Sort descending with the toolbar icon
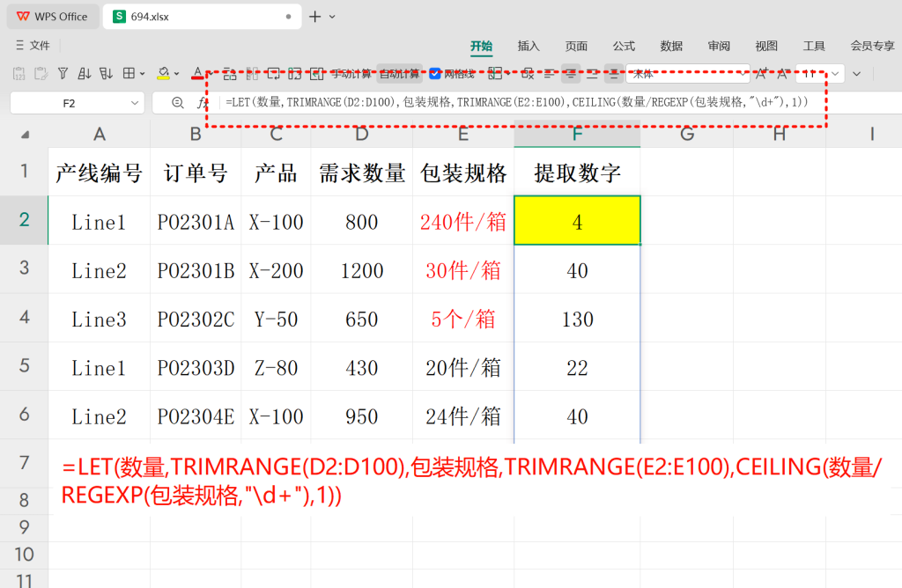The width and height of the screenshot is (902, 588). click(106, 74)
